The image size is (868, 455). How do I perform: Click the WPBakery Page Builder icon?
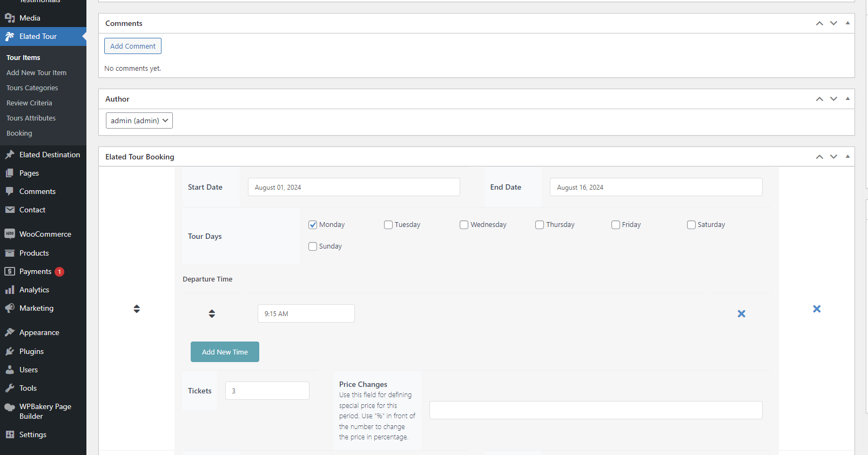[10, 407]
